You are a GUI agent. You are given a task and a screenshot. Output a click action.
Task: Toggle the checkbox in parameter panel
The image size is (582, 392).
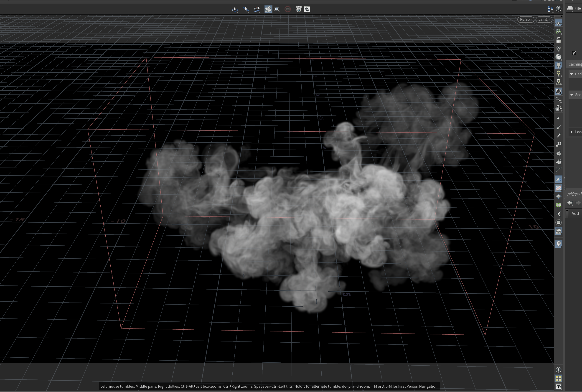(x=574, y=53)
